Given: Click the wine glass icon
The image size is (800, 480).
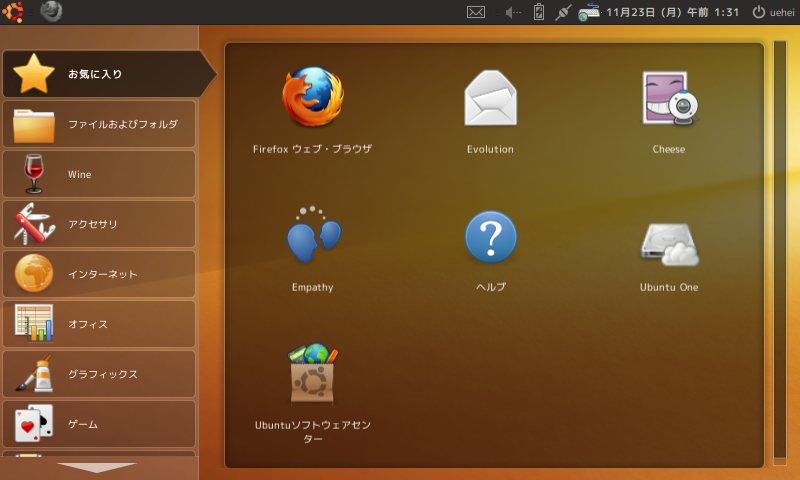Looking at the screenshot, I should coord(34,174).
